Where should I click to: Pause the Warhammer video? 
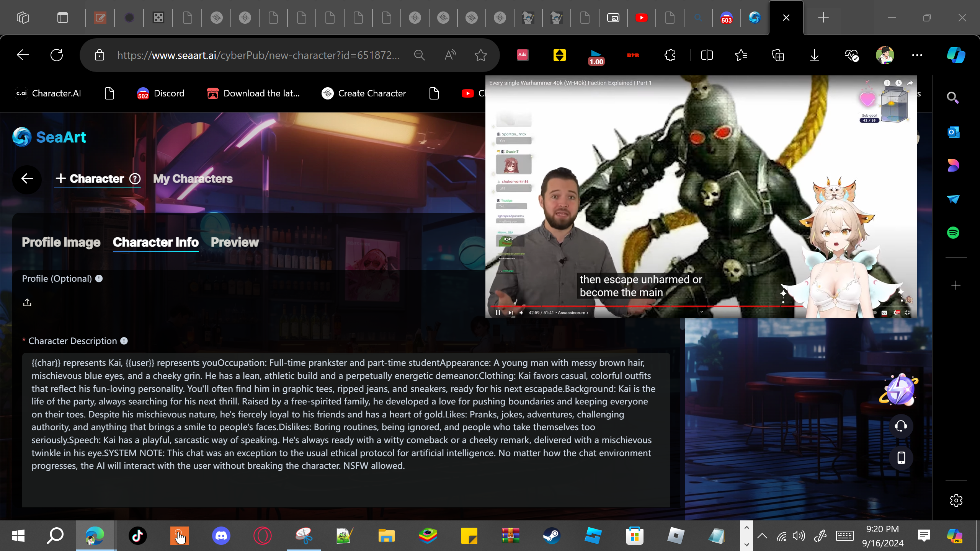point(498,313)
